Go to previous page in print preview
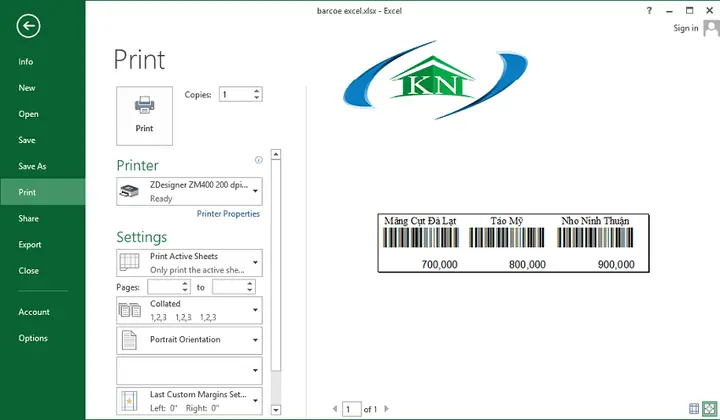This screenshot has width=720, height=420. (335, 409)
